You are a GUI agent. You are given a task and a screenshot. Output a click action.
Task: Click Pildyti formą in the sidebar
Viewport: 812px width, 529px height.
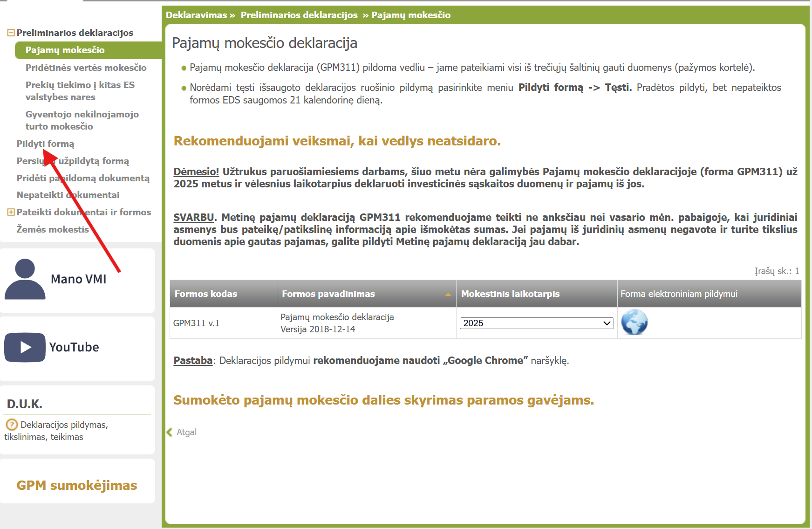click(45, 144)
